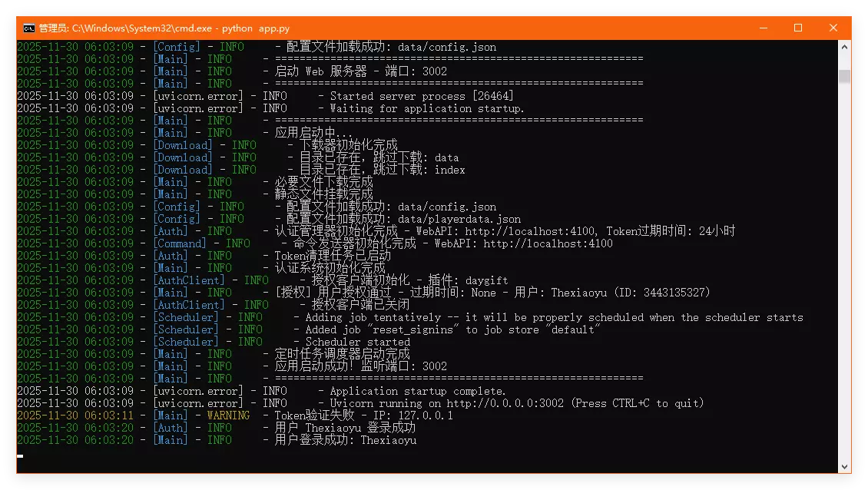This screenshot has width=868, height=490.
Task: Click the 'Added job "reset_signins"' message
Action: click(453, 329)
